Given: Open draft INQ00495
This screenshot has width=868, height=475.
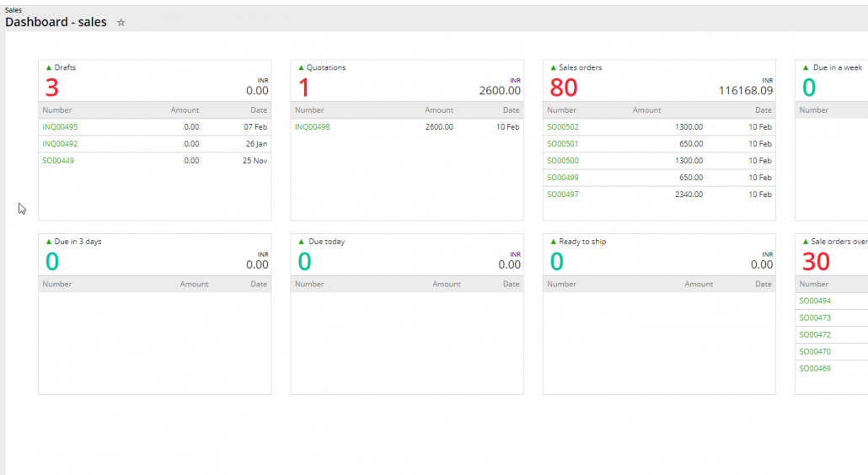Looking at the screenshot, I should point(61,126).
